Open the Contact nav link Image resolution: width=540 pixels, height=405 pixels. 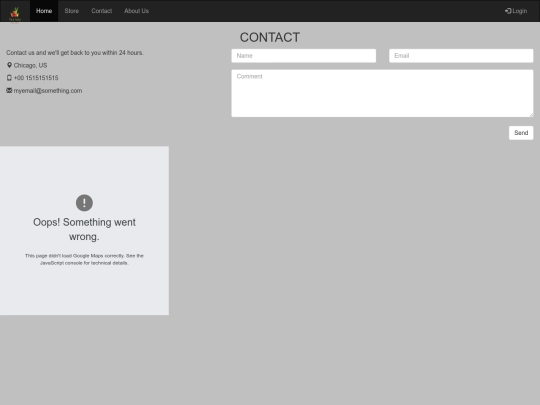pyautogui.click(x=102, y=11)
